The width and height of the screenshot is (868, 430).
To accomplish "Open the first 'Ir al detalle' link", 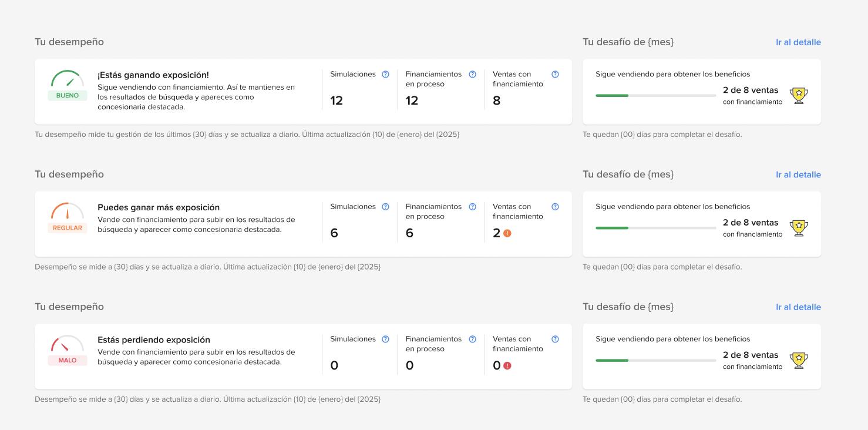I will coord(798,42).
